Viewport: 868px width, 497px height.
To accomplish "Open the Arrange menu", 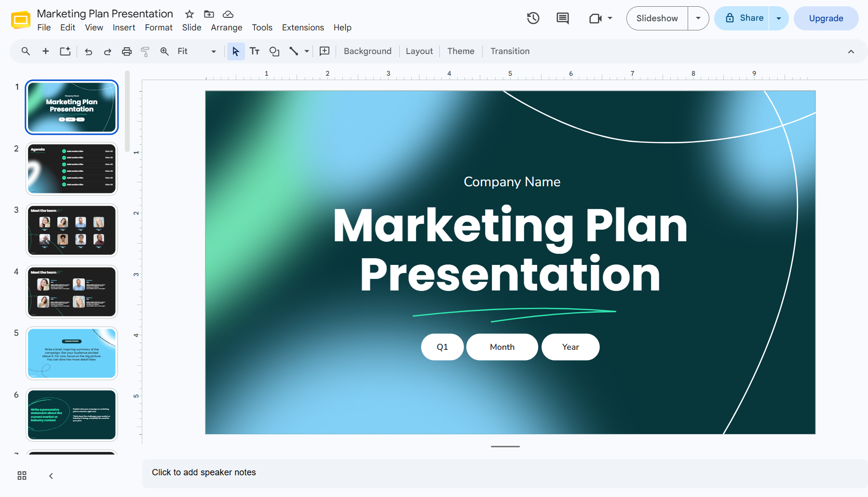I will coord(226,28).
